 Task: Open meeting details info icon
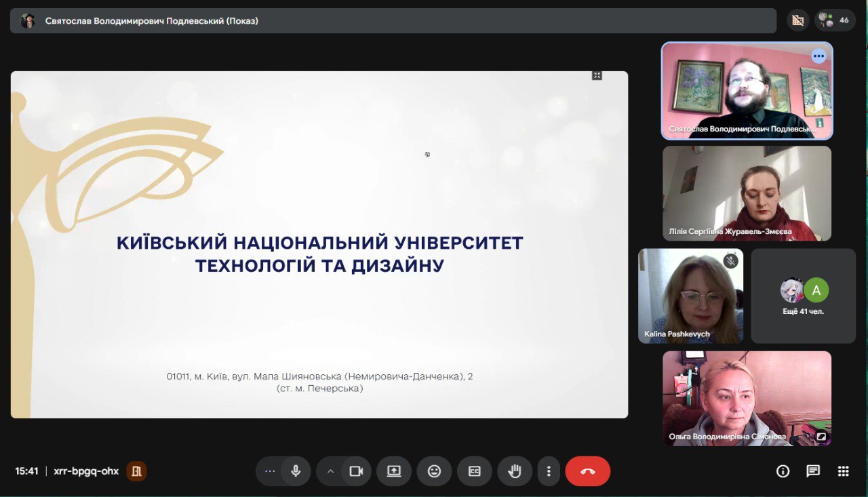pos(783,471)
